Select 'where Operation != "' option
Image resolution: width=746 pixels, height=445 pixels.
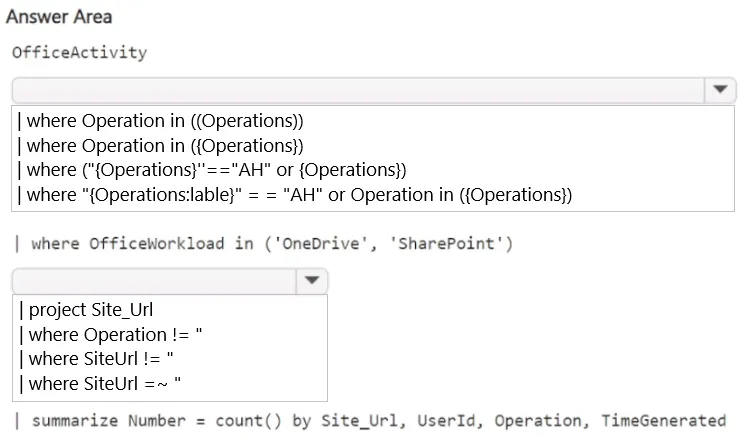click(x=110, y=335)
